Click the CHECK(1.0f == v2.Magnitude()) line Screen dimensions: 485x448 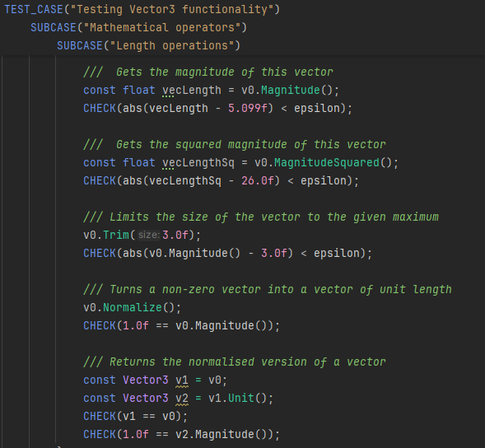181,434
